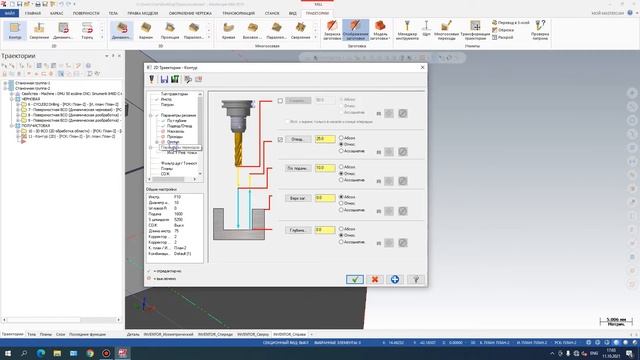Viewport: 640px width, 360px height.
Task: Click the Глубина... button
Action: (298, 230)
